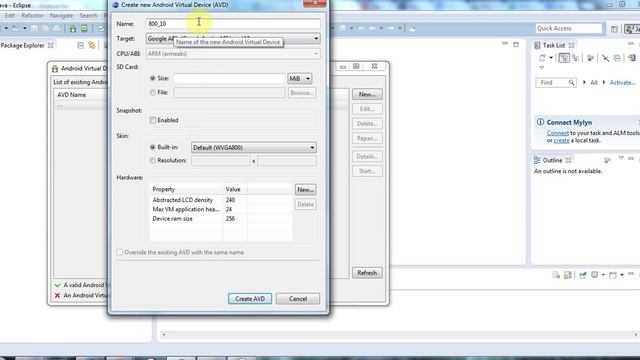Select the Scheduled view icon in Task List
The image size is (640, 360).
pos(576,58)
